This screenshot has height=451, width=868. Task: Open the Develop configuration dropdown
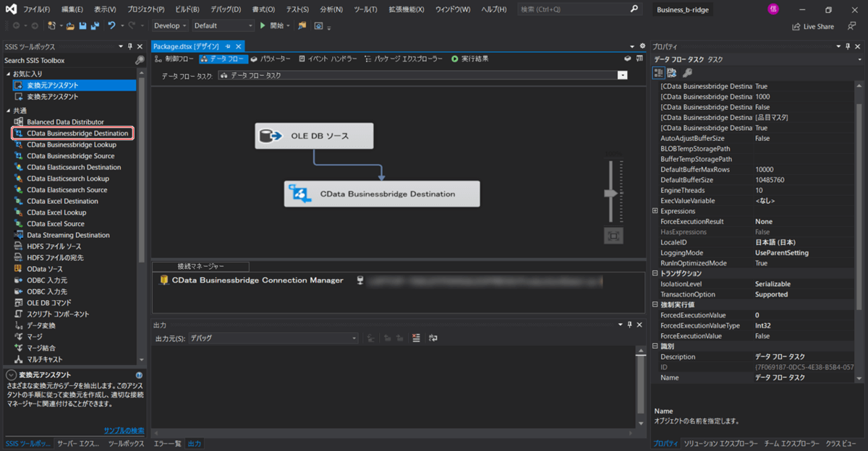click(x=170, y=25)
